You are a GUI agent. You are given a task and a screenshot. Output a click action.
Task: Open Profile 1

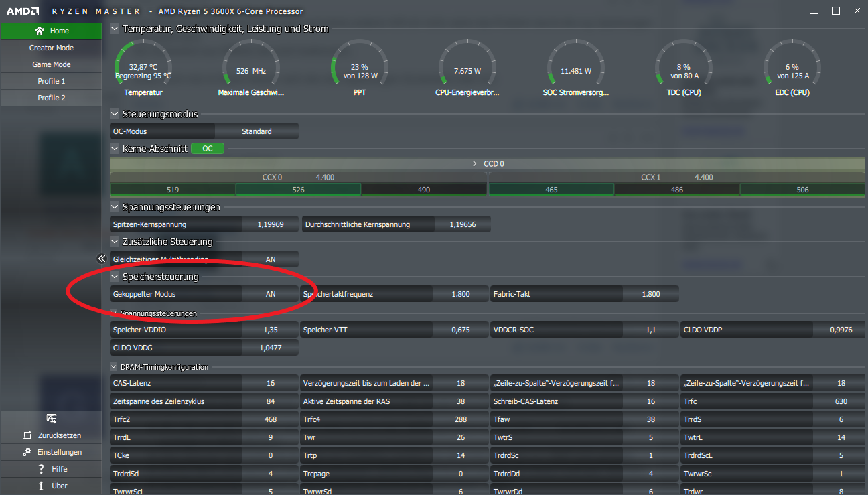coord(52,81)
